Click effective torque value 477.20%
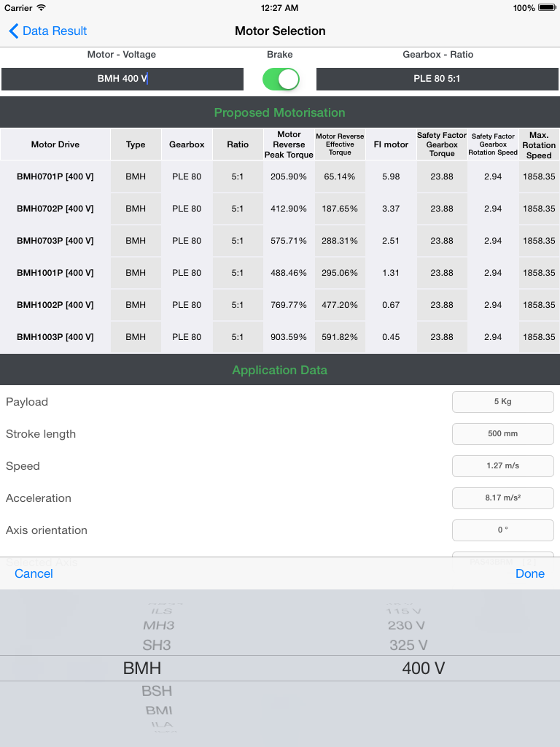This screenshot has width=560, height=747. 340,305
